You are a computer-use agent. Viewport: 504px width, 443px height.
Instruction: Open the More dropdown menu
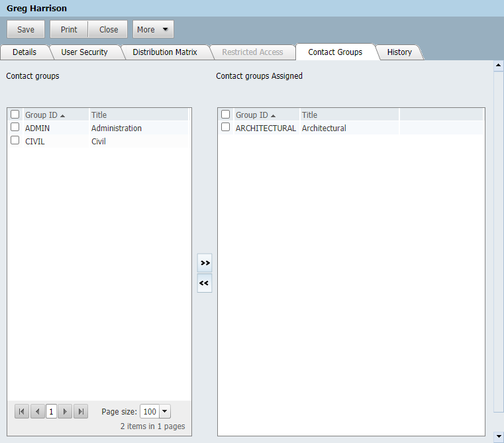pos(153,29)
